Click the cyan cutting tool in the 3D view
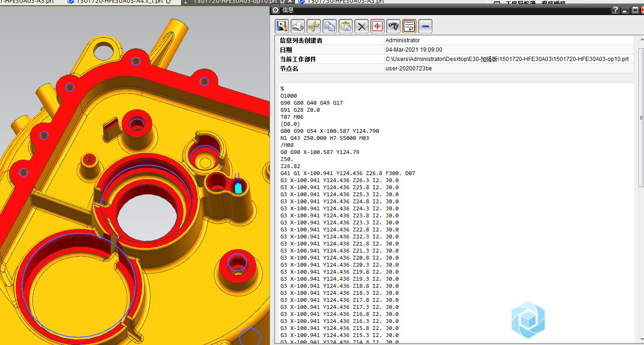The width and height of the screenshot is (644, 345). (238, 188)
